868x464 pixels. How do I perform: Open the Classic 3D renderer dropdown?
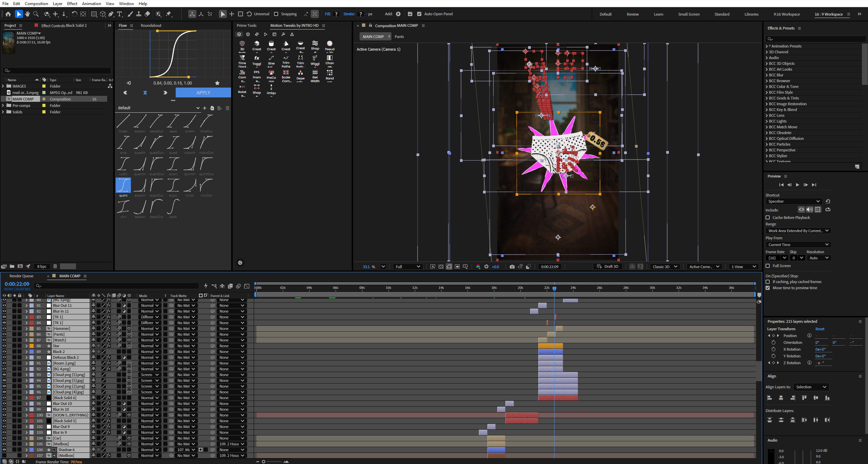pyautogui.click(x=664, y=266)
